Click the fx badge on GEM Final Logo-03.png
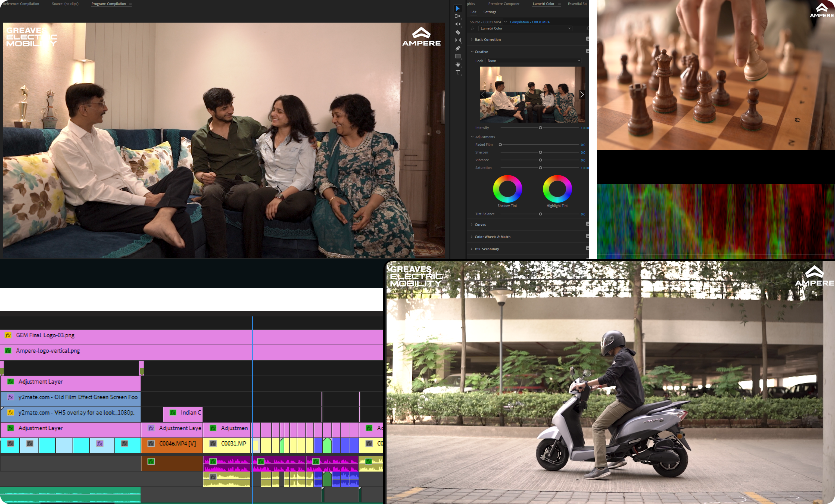This screenshot has height=504, width=835. pyautogui.click(x=8, y=335)
